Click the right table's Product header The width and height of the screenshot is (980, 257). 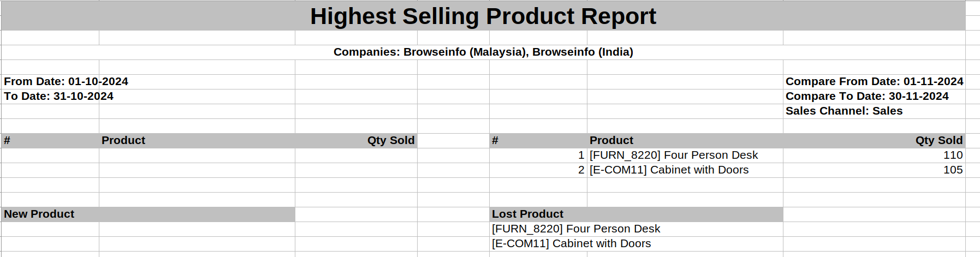[x=611, y=140]
